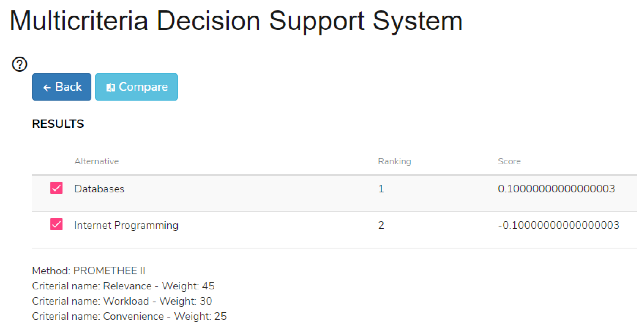This screenshot has width=644, height=331.
Task: Click ranking number 2 cell
Action: pyautogui.click(x=381, y=225)
